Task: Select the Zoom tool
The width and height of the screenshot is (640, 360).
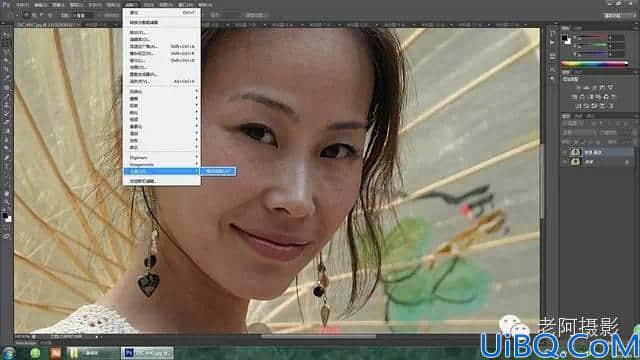Action: [6, 202]
